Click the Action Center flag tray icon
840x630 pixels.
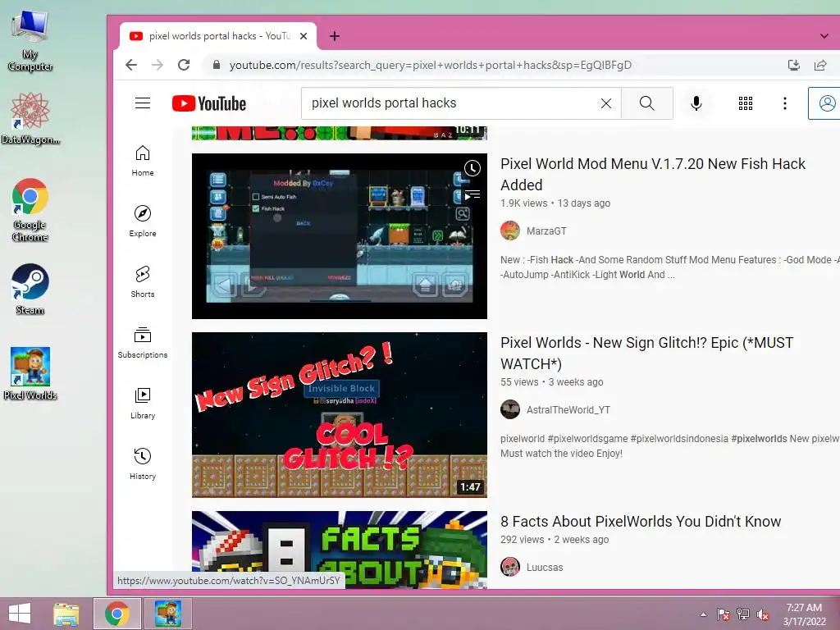pos(723,614)
